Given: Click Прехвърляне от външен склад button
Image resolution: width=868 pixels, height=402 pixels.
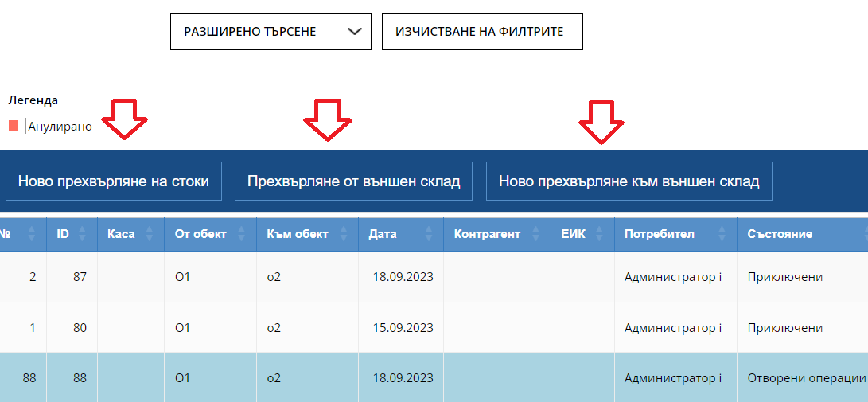Looking at the screenshot, I should pos(354,181).
